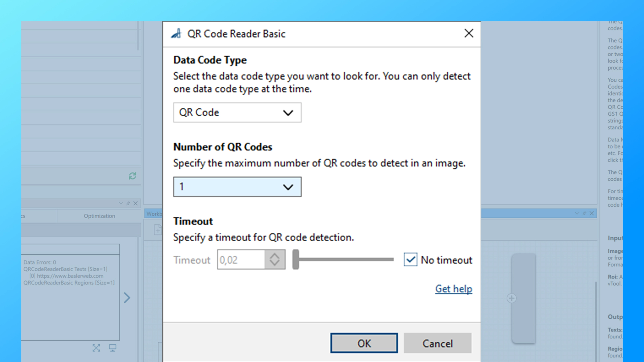The image size is (644, 362).
Task: Switch to the Optimization tab
Action: (x=99, y=216)
